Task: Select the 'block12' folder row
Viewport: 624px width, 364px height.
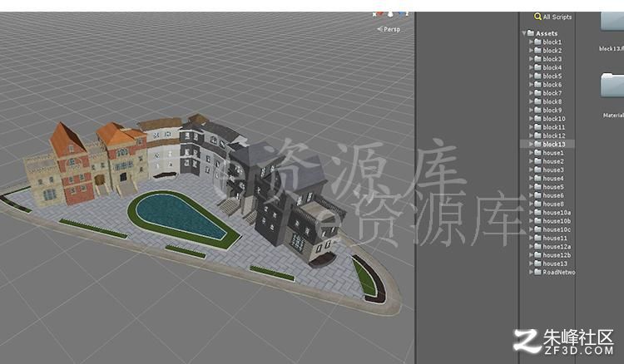Action: point(547,136)
